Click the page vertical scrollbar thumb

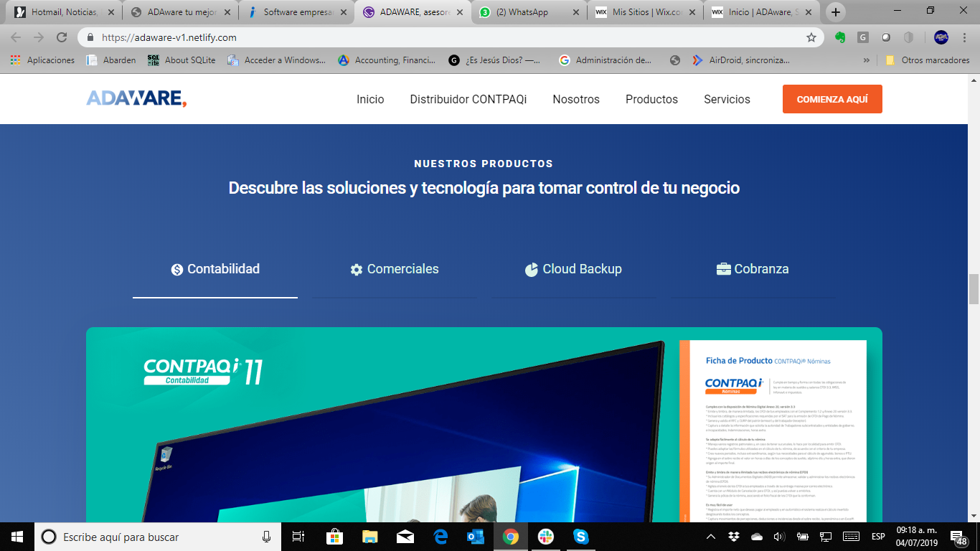coord(974,289)
